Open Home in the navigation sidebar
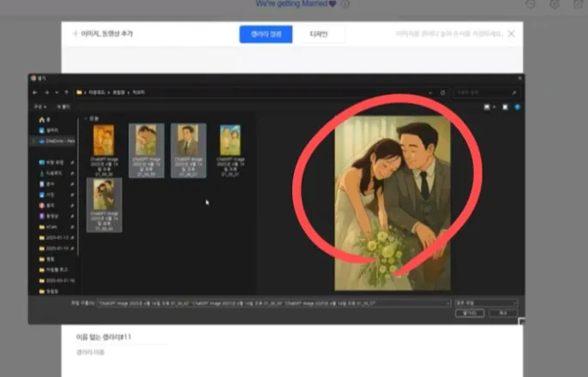 point(45,120)
